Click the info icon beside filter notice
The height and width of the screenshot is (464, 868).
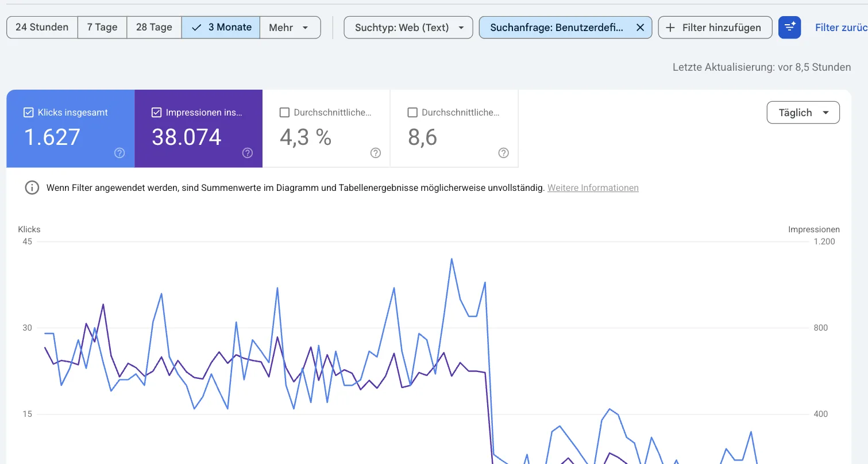coord(32,187)
